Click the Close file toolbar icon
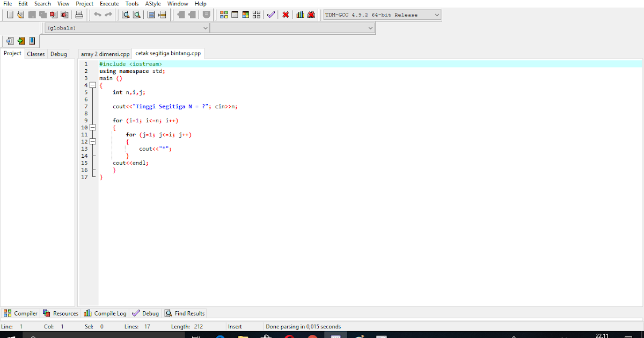The height and width of the screenshot is (338, 644). tap(54, 14)
